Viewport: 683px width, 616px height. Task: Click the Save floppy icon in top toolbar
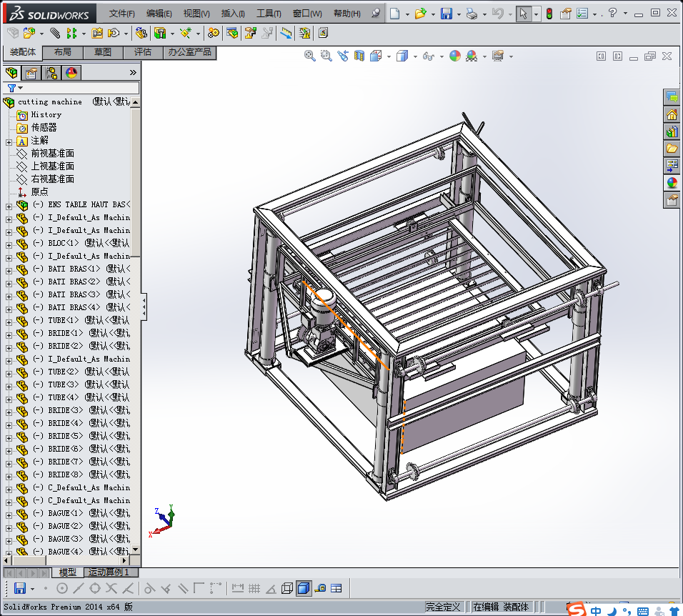[446, 14]
